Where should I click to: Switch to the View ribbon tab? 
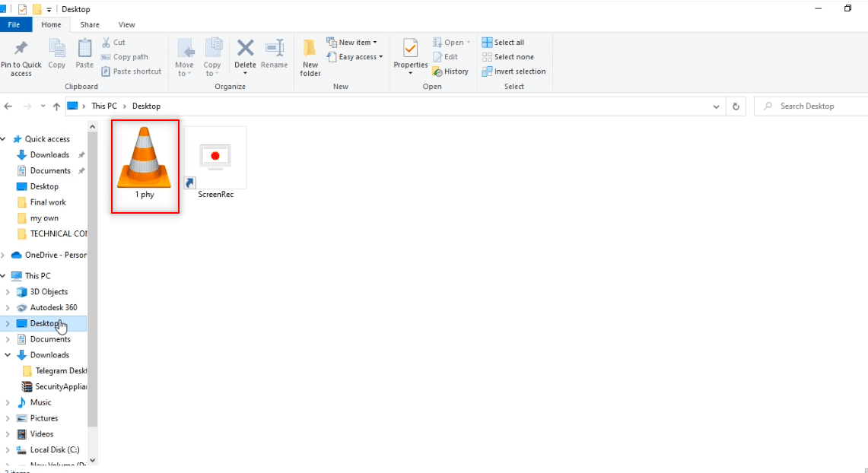[126, 25]
